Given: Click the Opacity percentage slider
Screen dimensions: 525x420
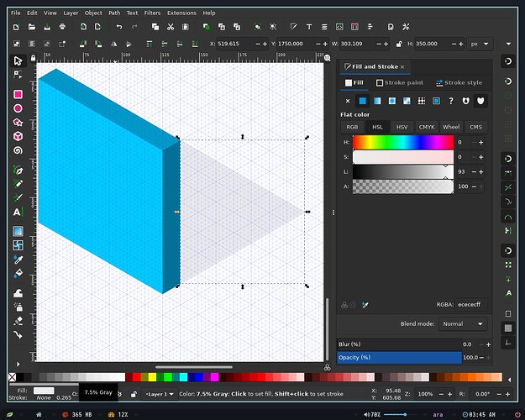Looking at the screenshot, I should pyautogui.click(x=399, y=358).
